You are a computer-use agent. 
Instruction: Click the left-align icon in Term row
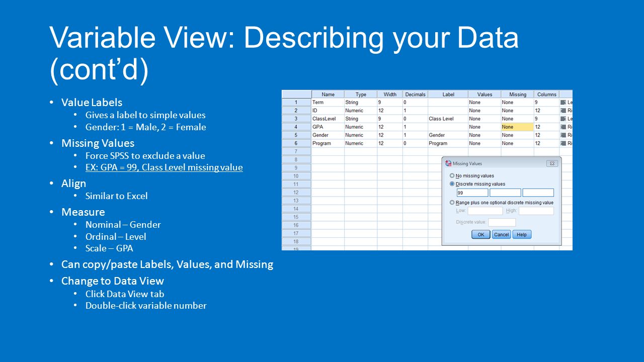point(563,102)
